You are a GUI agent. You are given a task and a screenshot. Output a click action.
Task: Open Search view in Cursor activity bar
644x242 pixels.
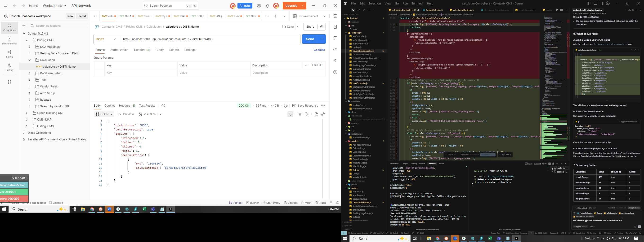(x=358, y=10)
